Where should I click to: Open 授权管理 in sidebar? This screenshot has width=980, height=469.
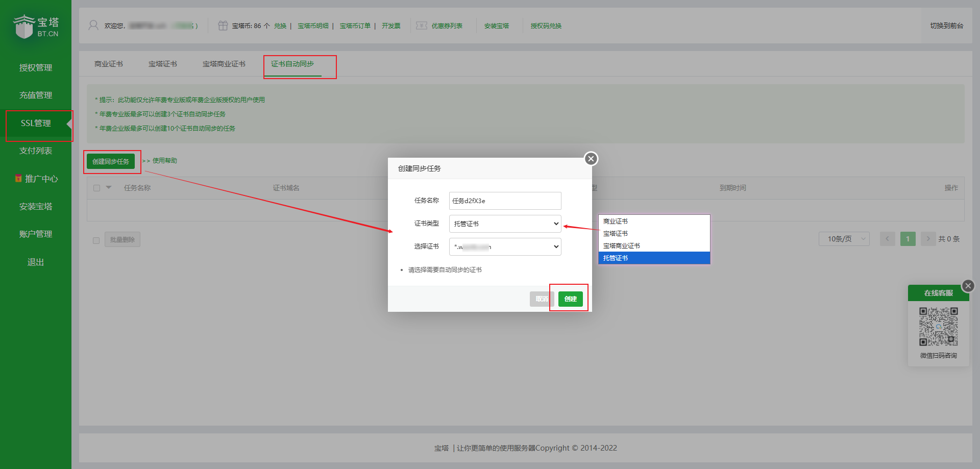36,67
